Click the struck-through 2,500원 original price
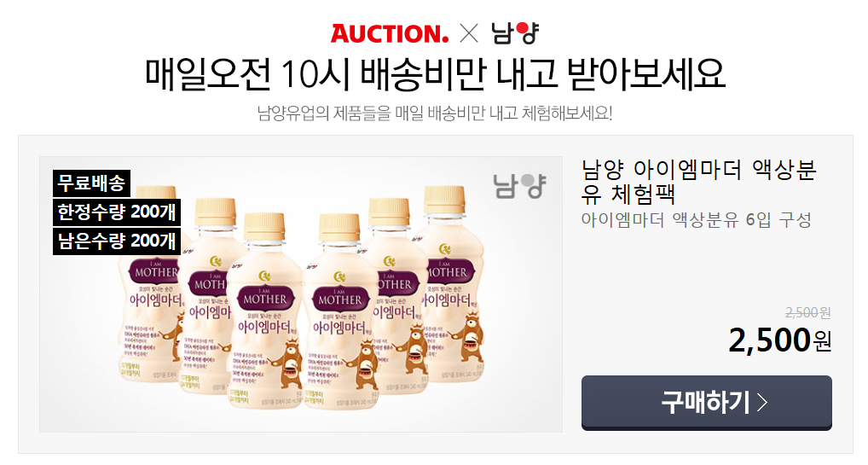The image size is (868, 465). pyautogui.click(x=807, y=313)
